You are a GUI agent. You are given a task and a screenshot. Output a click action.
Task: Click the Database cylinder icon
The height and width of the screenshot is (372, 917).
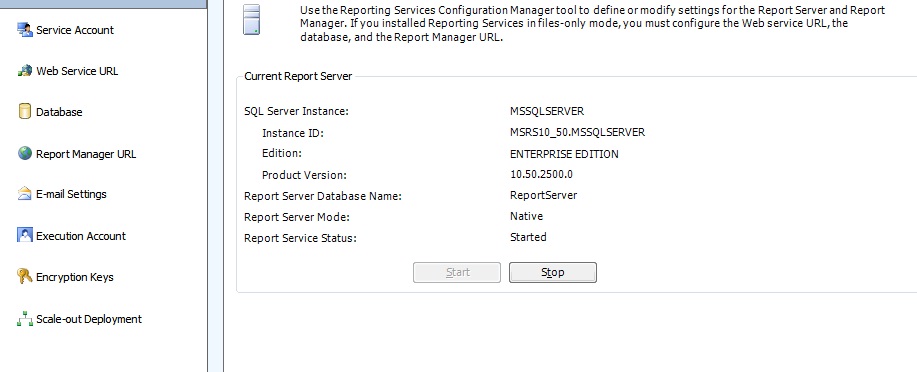pos(25,112)
